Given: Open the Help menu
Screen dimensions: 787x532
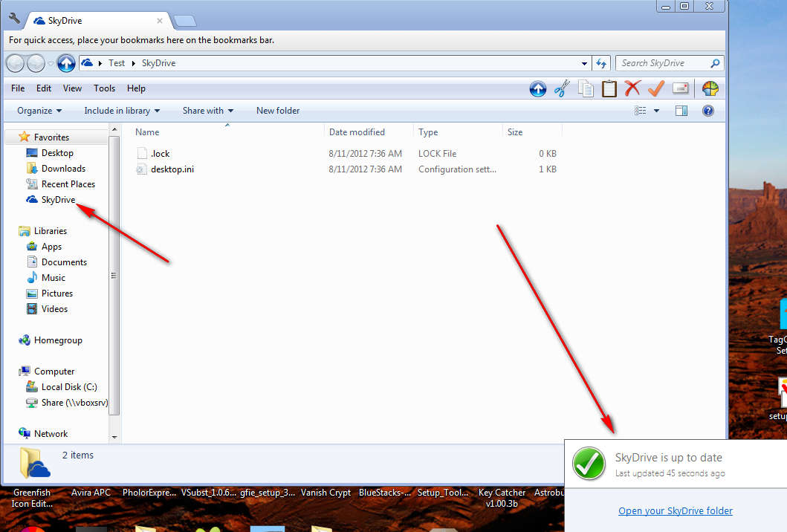Looking at the screenshot, I should coord(136,88).
